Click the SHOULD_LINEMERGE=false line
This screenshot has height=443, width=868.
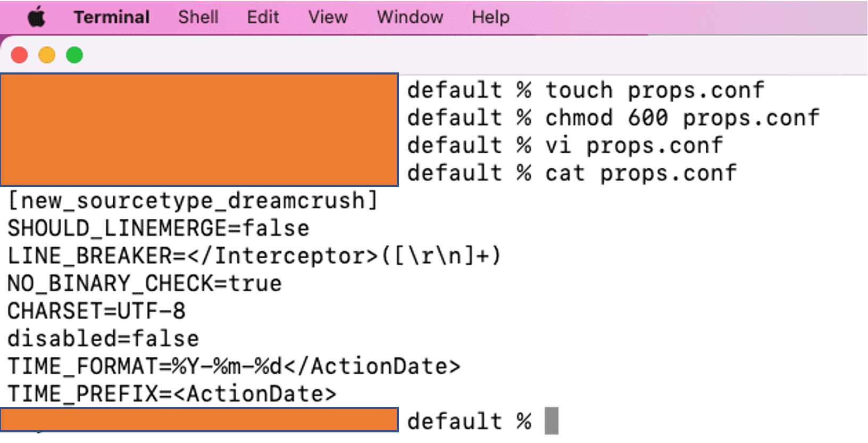pyautogui.click(x=158, y=228)
